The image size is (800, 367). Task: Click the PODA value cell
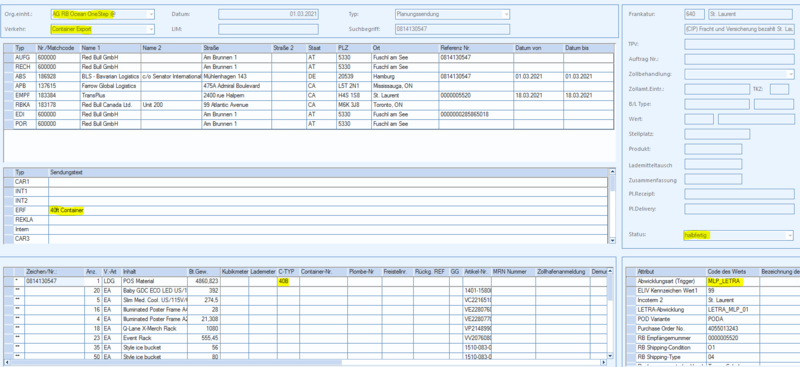point(733,319)
